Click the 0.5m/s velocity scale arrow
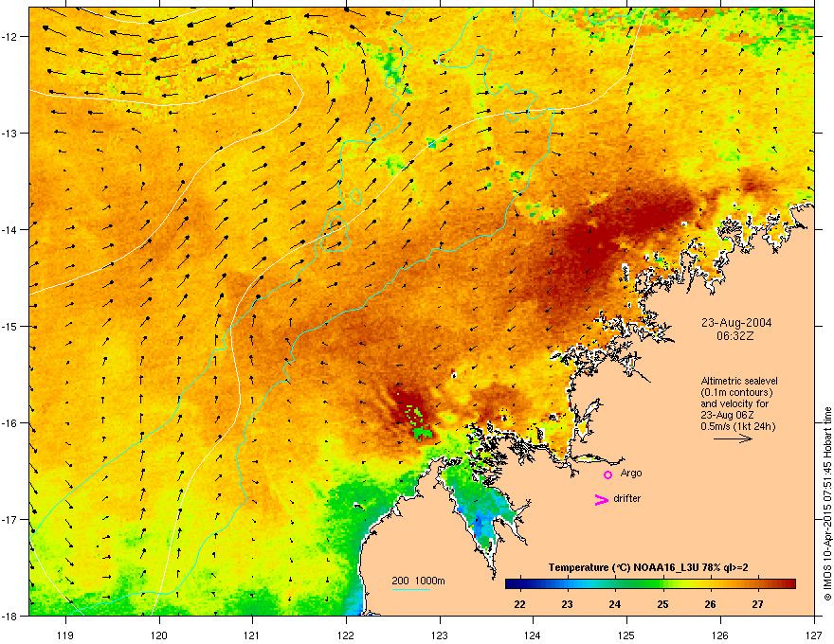The width and height of the screenshot is (834, 644). (733, 438)
